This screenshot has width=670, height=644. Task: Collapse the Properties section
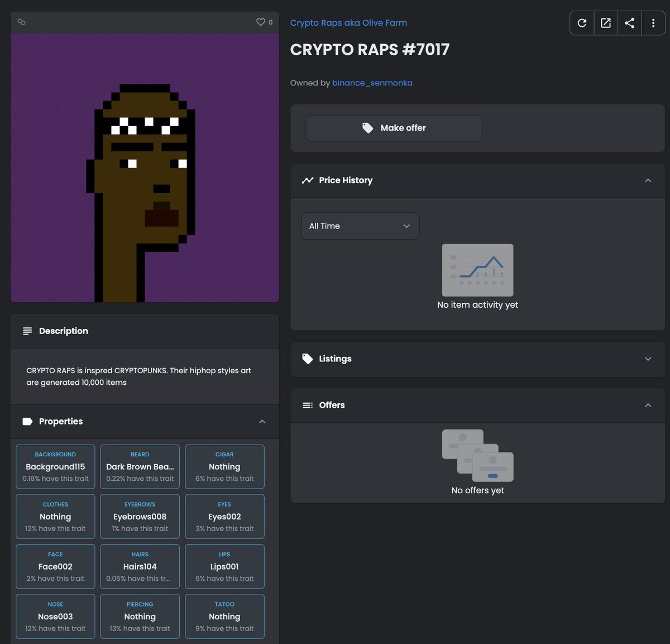[x=262, y=422]
